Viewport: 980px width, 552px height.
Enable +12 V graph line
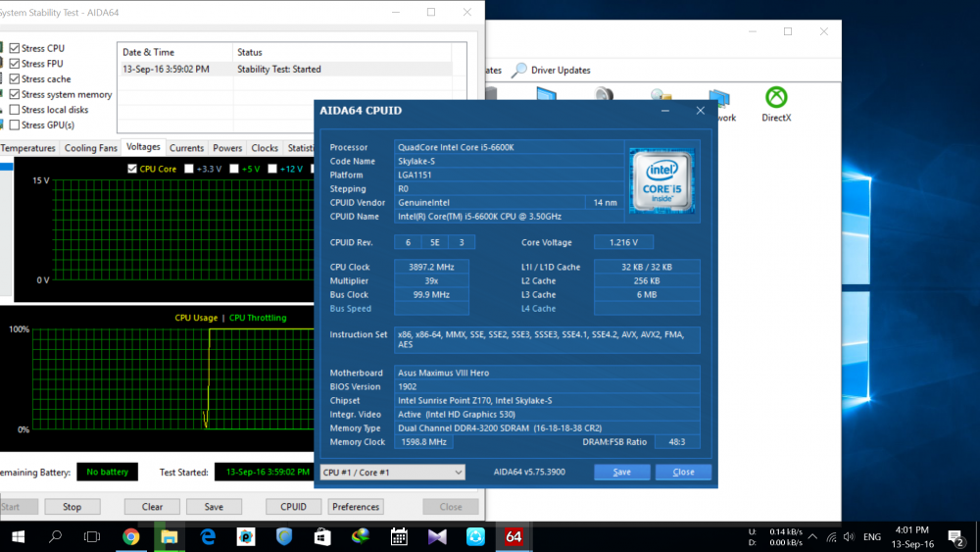point(271,169)
